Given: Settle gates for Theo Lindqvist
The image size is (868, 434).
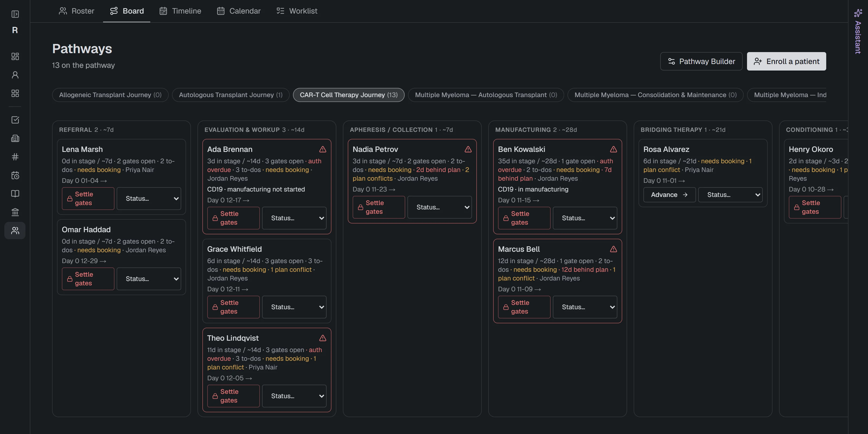Looking at the screenshot, I should point(233,396).
